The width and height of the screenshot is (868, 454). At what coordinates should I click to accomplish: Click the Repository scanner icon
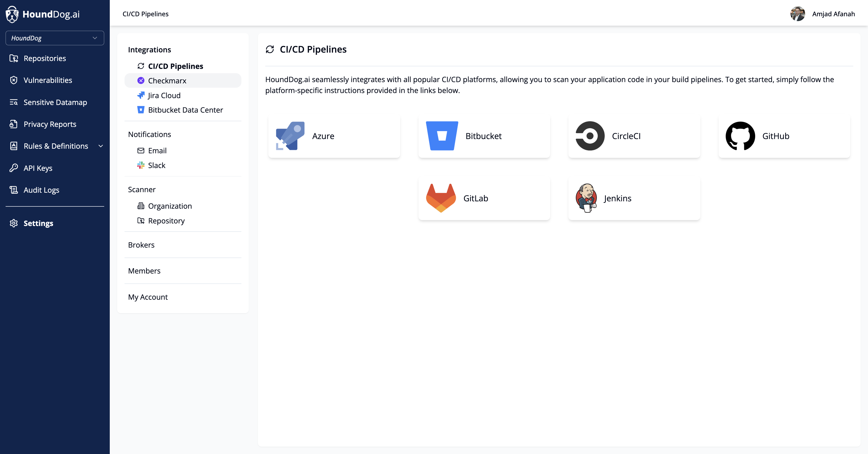[141, 221]
